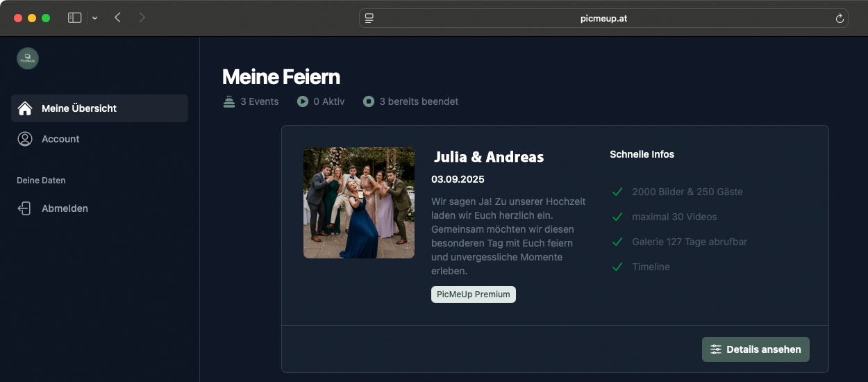Click the PicMeUp Premium badge
This screenshot has width=868, height=382.
[x=473, y=294]
